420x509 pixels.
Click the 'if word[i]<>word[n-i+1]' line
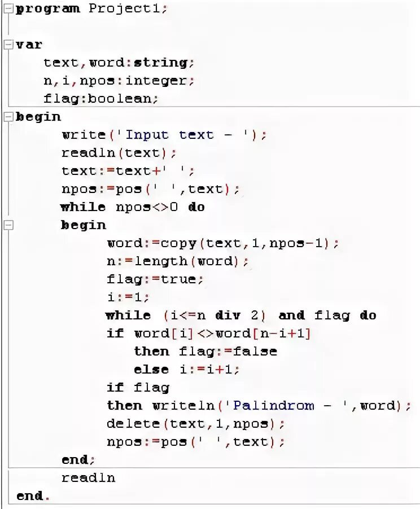coord(209,334)
